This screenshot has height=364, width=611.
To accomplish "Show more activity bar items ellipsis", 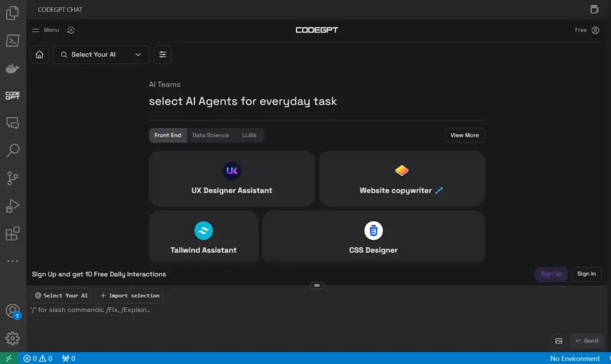I will [13, 261].
